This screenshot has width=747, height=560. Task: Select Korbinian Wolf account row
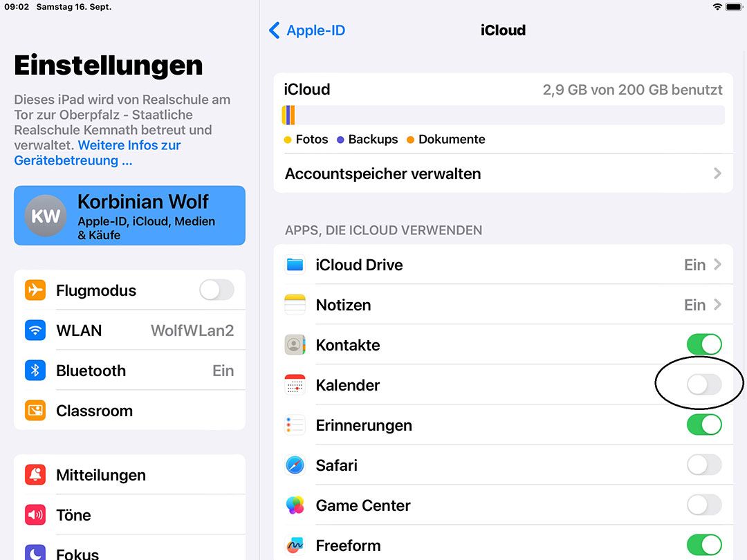[x=129, y=216]
